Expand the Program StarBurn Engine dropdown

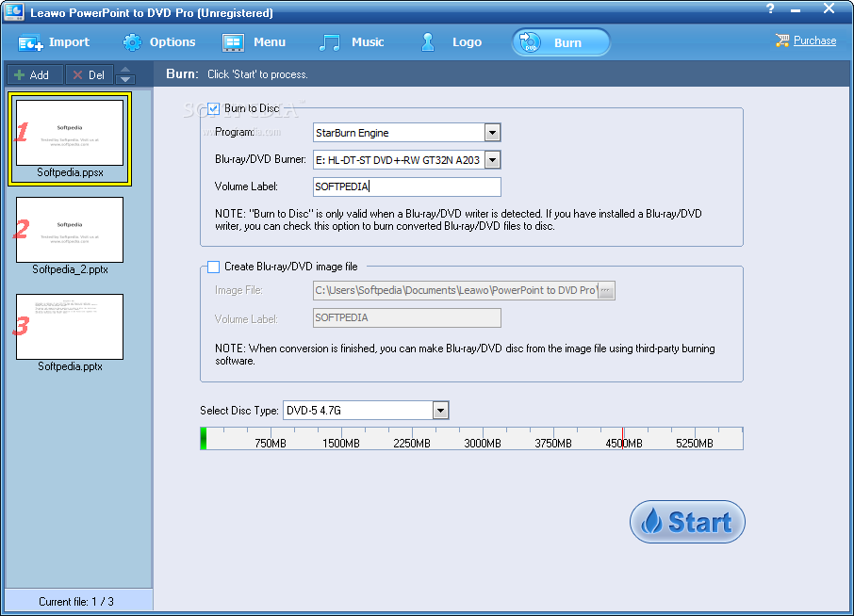492,133
